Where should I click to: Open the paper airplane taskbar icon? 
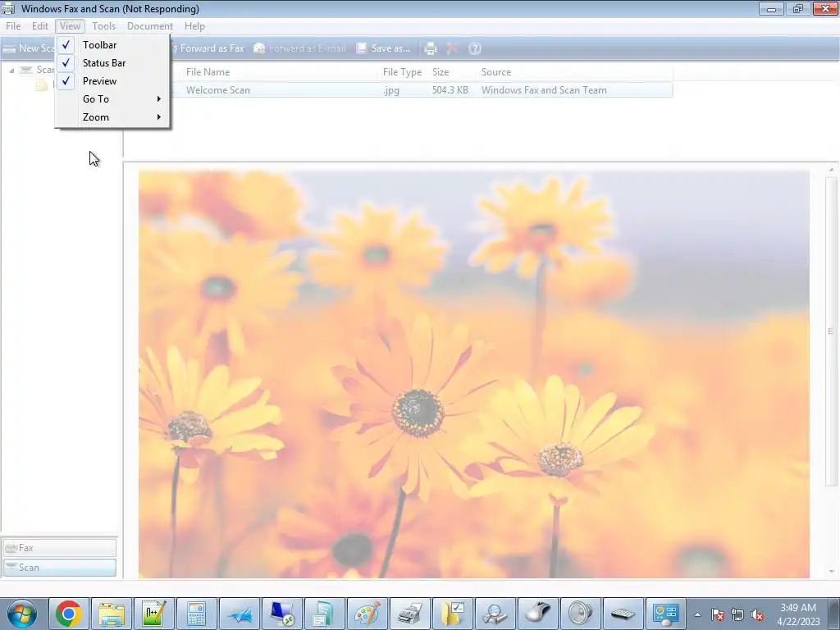(x=240, y=614)
